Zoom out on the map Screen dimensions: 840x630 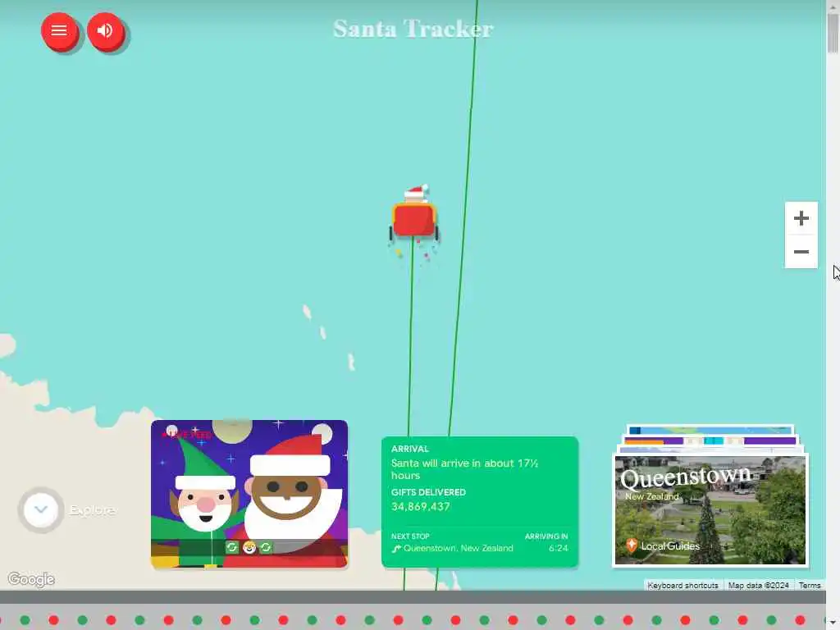pyautogui.click(x=801, y=251)
